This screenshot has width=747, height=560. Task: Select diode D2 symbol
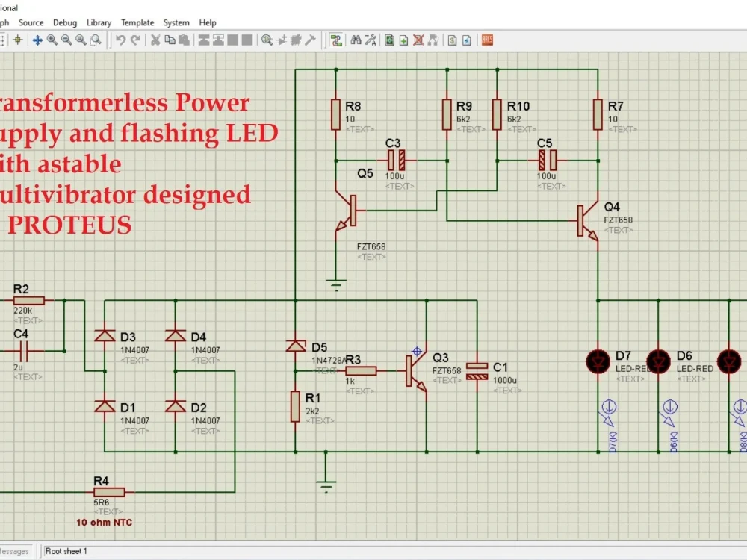176,406
